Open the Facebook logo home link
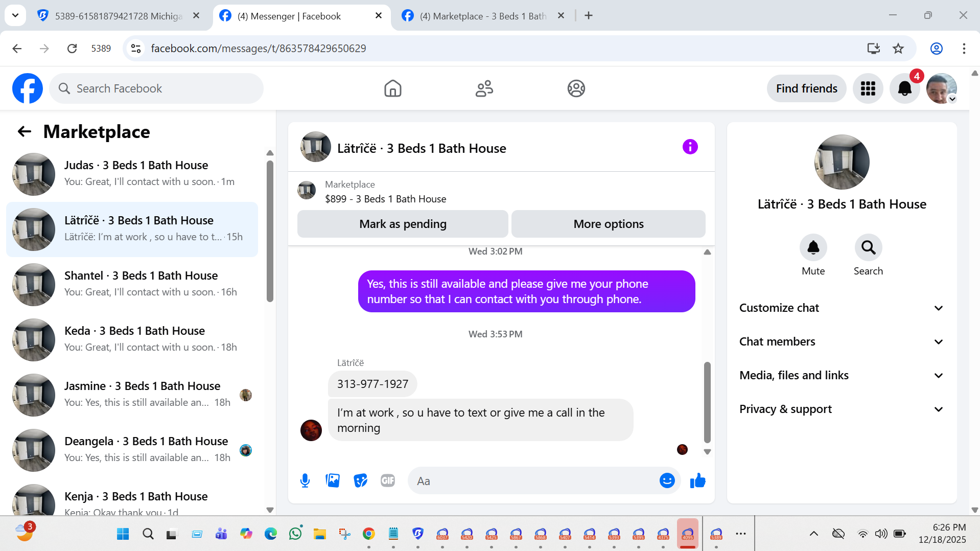 pos(28,88)
